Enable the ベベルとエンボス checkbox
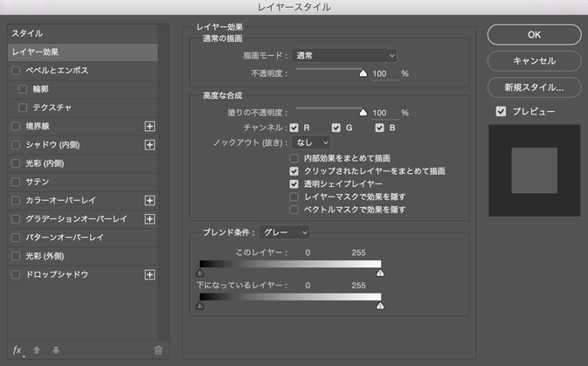Screen dimensions: 588x366 [16, 71]
